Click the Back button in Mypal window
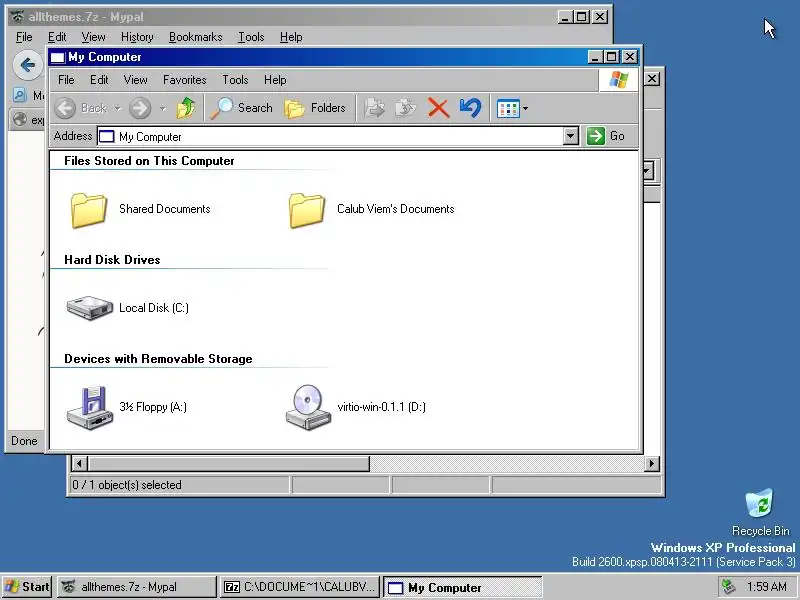This screenshot has width=800, height=600. pyautogui.click(x=28, y=65)
